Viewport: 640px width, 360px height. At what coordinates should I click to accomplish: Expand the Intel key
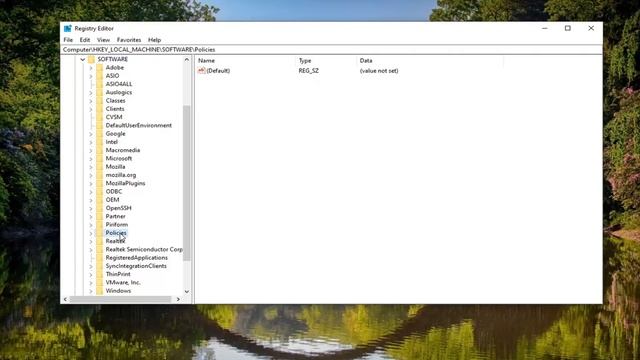[x=91, y=142]
